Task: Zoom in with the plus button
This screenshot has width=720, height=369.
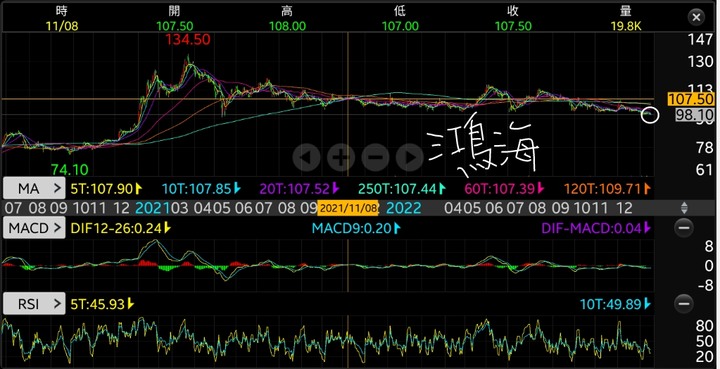Action: pos(341,157)
